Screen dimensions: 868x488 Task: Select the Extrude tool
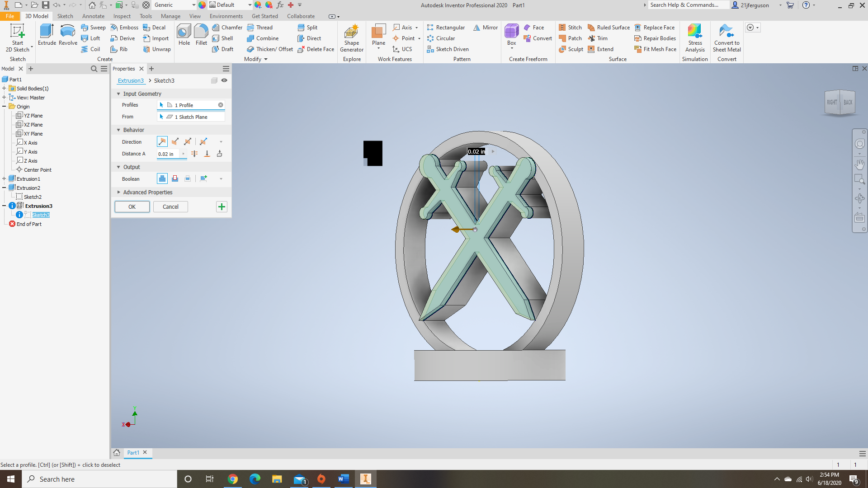point(47,35)
